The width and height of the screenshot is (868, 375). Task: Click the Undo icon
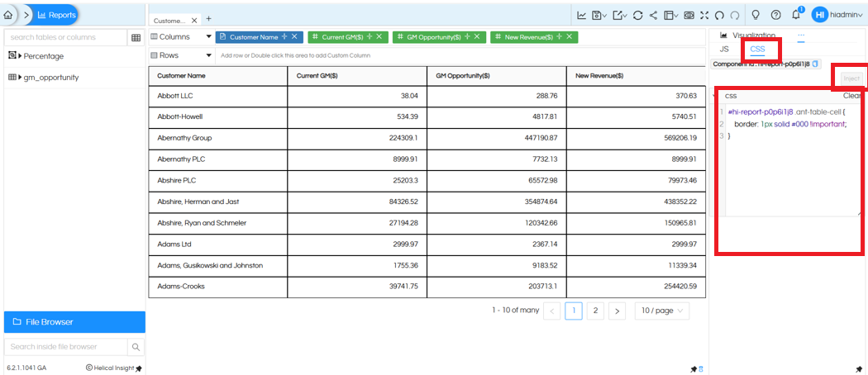tap(720, 16)
